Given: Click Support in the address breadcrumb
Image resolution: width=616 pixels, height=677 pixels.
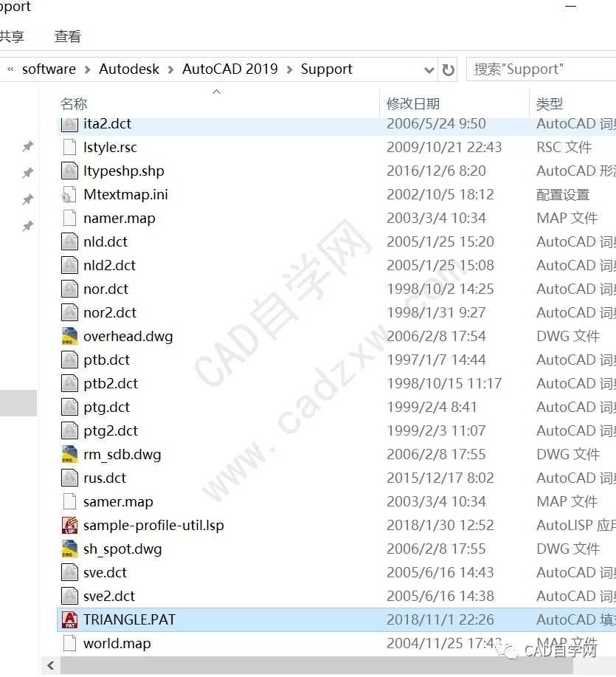Looking at the screenshot, I should 327,69.
